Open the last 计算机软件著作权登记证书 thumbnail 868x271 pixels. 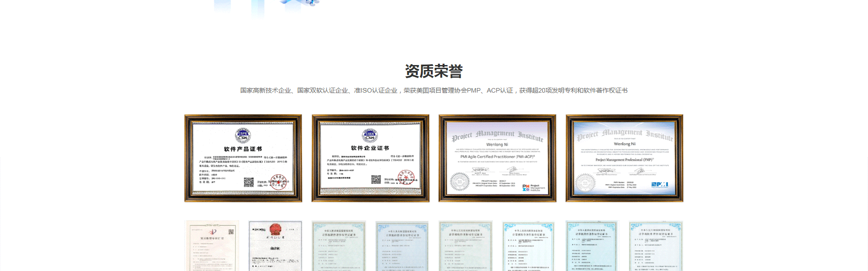pyautogui.click(x=656, y=246)
